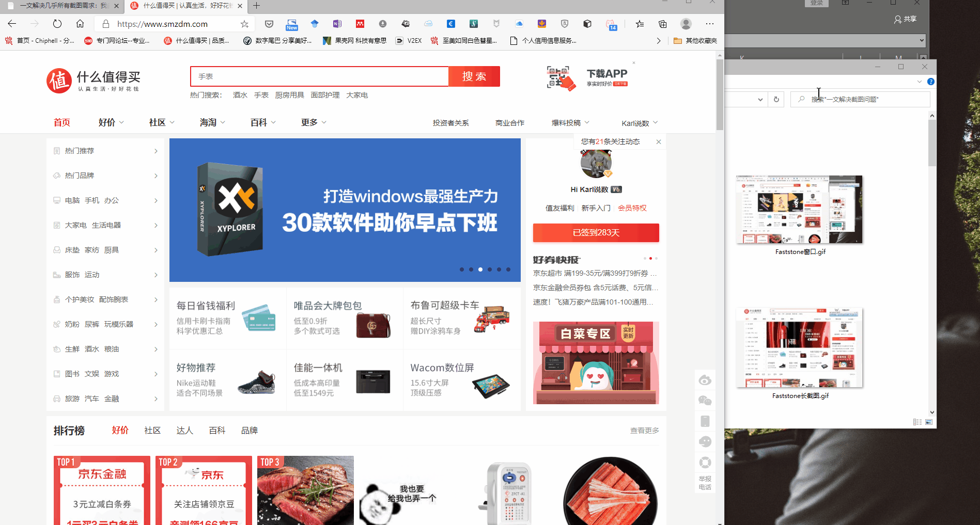
Task: Select the 社区 ranking tab
Action: pyautogui.click(x=152, y=431)
